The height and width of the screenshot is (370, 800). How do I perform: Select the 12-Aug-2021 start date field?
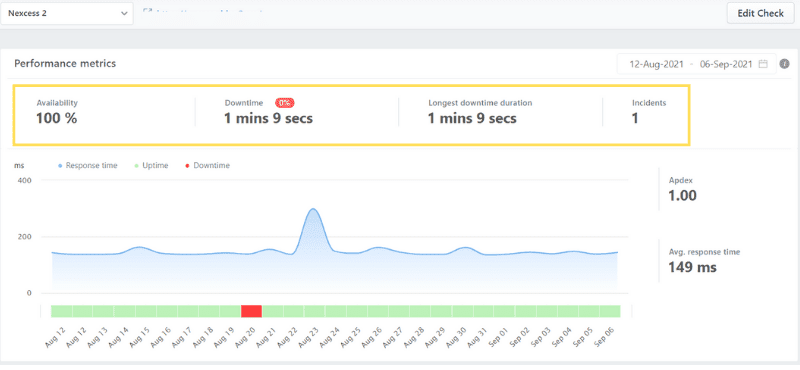656,64
